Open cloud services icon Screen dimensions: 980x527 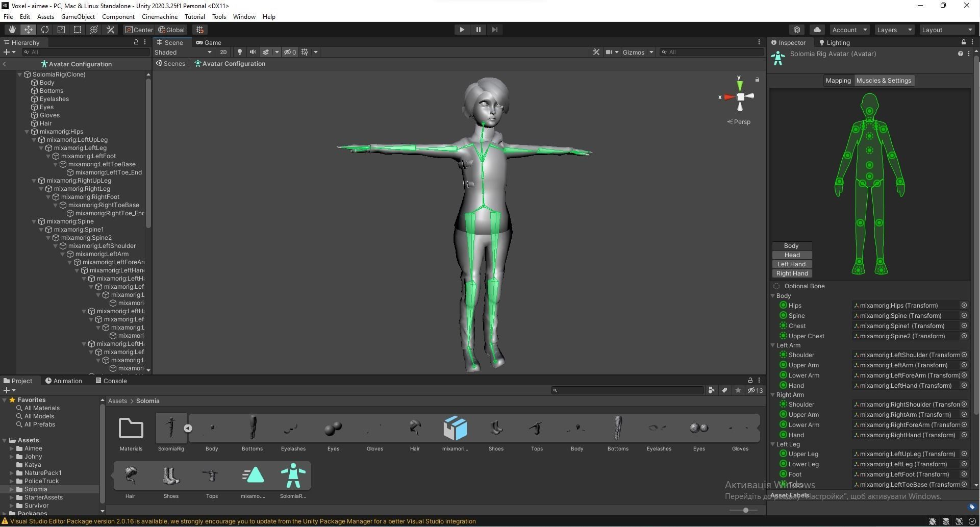click(x=817, y=30)
